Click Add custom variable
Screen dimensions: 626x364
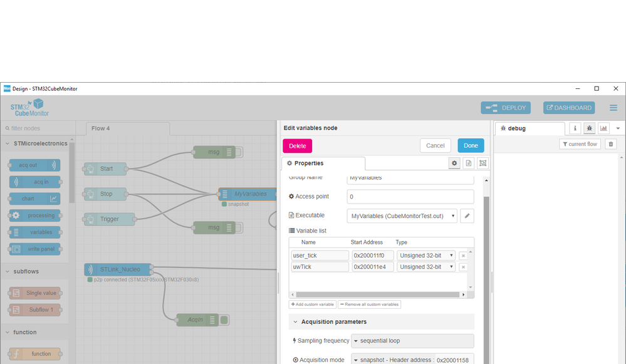click(313, 304)
